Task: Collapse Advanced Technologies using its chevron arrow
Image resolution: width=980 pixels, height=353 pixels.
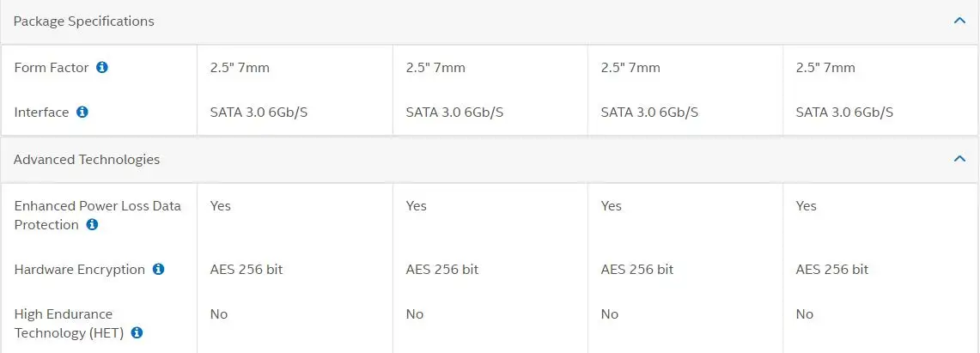Action: (x=960, y=159)
